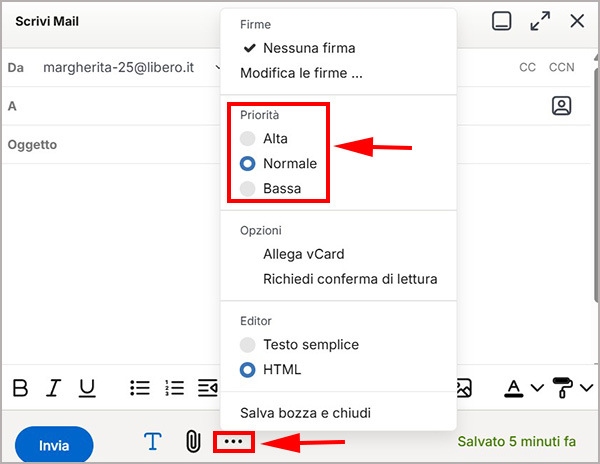Show the CCN field

click(x=561, y=67)
